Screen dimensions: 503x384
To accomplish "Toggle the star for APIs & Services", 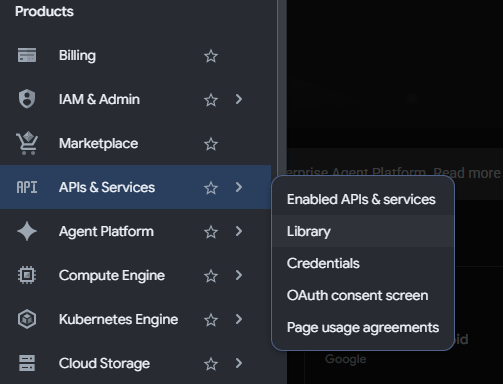I will pyautogui.click(x=211, y=188).
